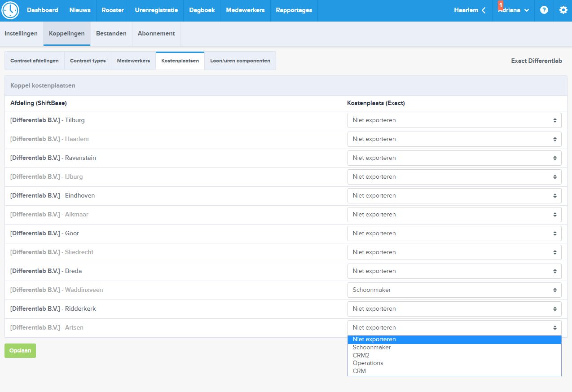The image size is (572, 392).
Task: Open the Haarlem kostenplaats dropdown
Action: point(454,139)
